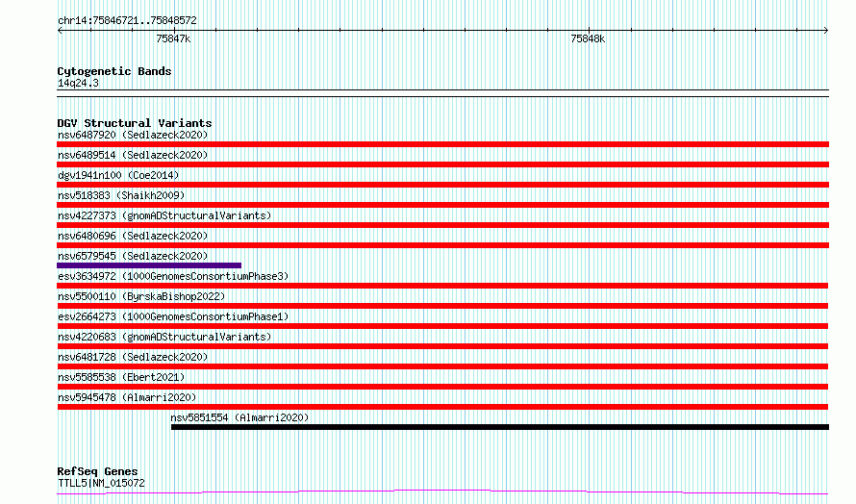
Task: Select the red bar under nsv5945478
Action: coord(442,407)
